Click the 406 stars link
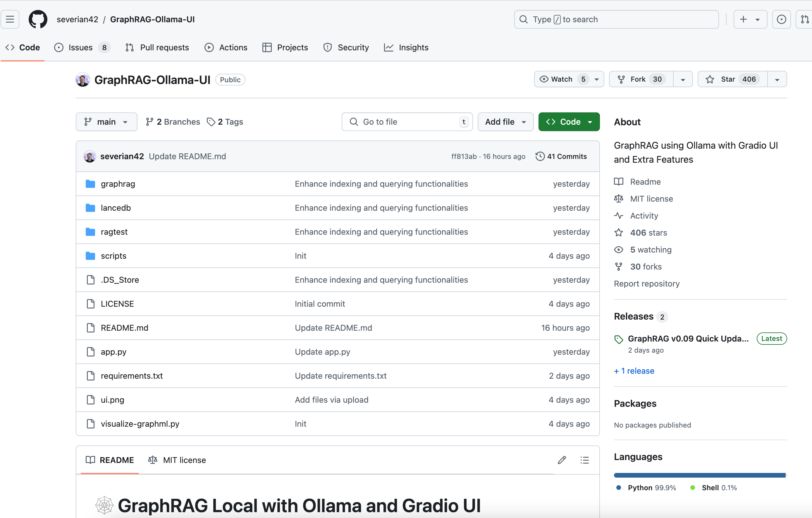This screenshot has height=518, width=812. point(640,233)
